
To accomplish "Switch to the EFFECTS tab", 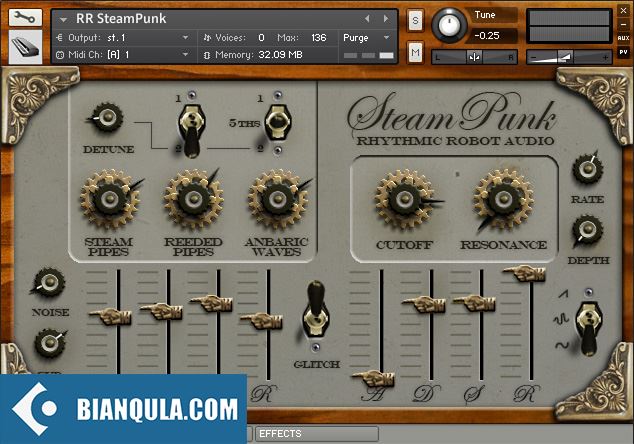I will click(x=317, y=434).
